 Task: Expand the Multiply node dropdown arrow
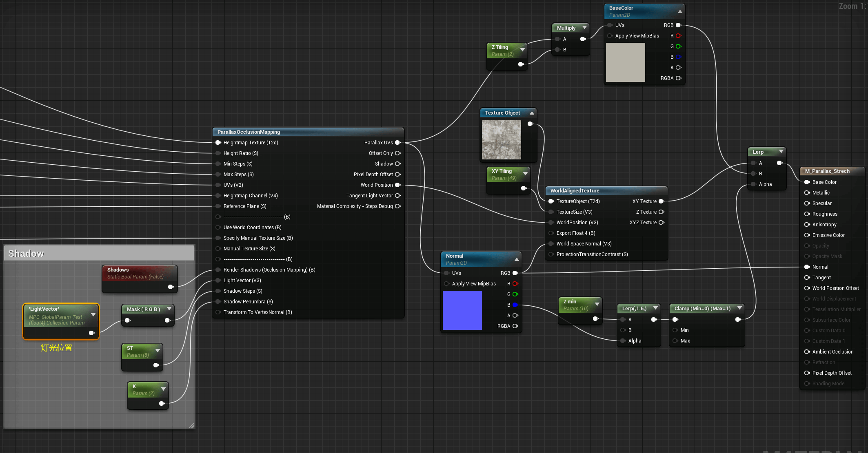(x=584, y=28)
